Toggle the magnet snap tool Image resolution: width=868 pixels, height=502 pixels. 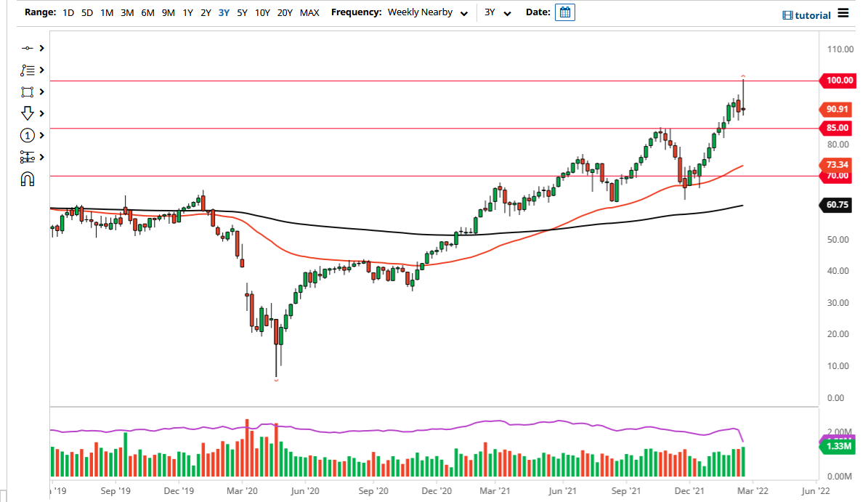[x=28, y=179]
